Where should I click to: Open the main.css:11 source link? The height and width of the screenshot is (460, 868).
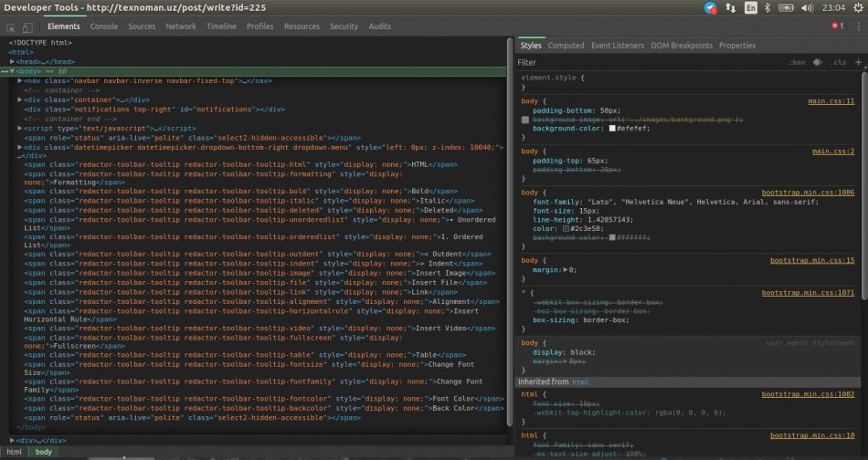coord(831,101)
